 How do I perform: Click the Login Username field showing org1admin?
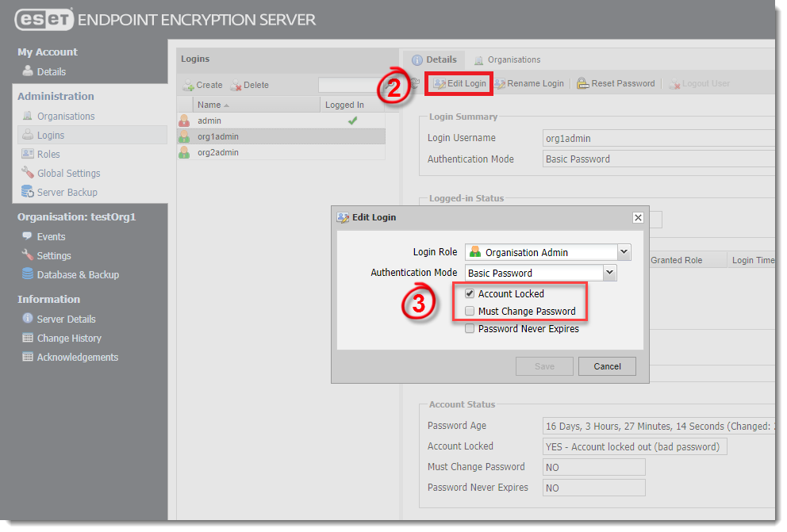pos(658,139)
